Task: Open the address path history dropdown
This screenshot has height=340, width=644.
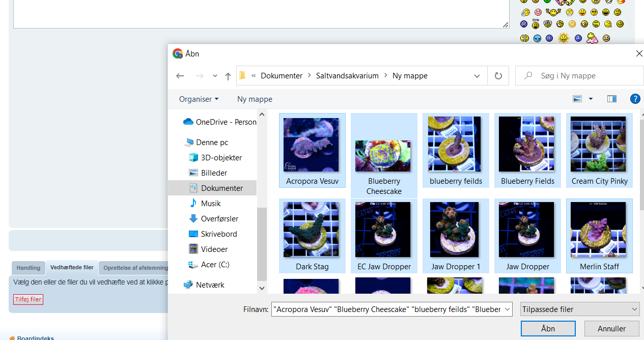Action: tap(477, 76)
